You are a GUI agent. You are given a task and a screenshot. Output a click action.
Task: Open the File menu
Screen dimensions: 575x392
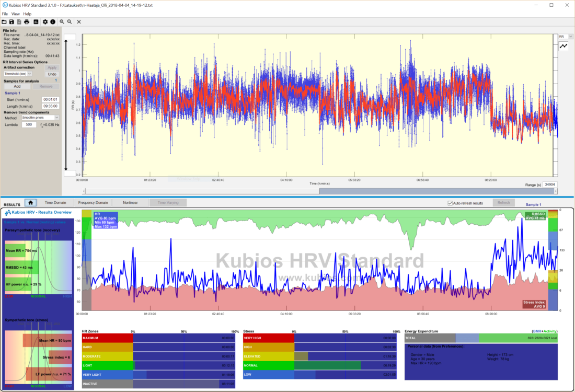tap(5, 14)
